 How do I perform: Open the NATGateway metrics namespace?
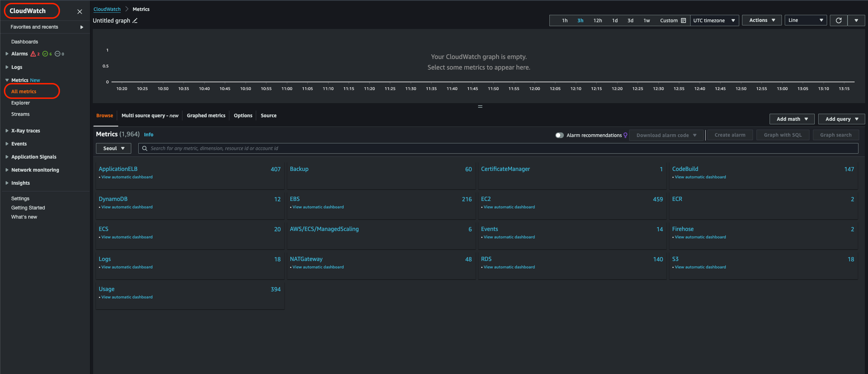(306, 259)
